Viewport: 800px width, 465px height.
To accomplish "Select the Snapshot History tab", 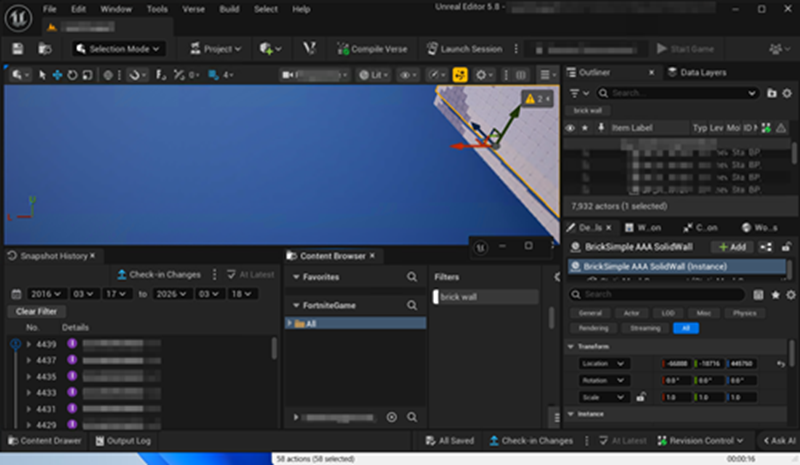I will point(52,256).
